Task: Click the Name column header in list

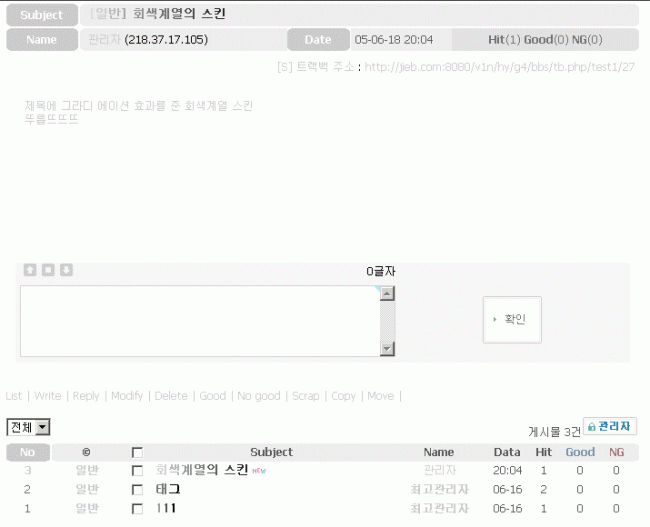Action: [x=439, y=452]
